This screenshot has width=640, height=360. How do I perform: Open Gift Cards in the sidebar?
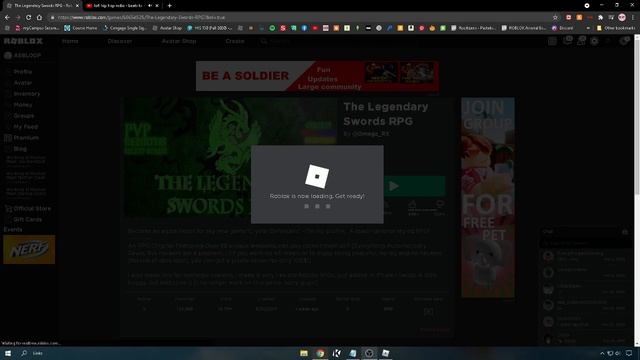click(27, 219)
